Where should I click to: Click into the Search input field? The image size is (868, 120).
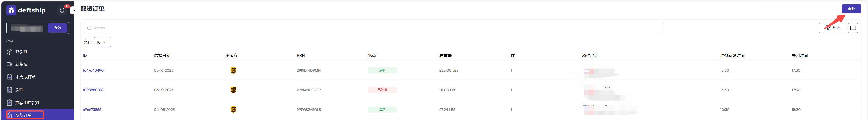[373, 28]
